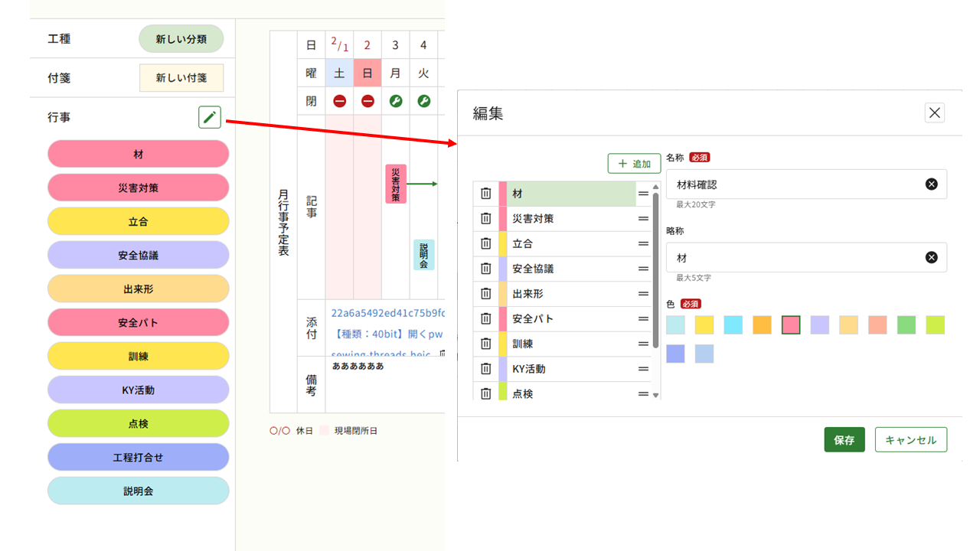Click the drag handle for 安全協議 row
The image size is (980, 551).
point(643,269)
